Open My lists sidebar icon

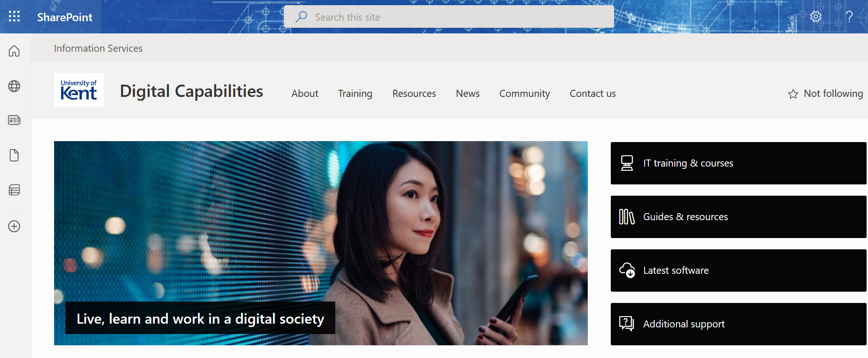point(14,190)
